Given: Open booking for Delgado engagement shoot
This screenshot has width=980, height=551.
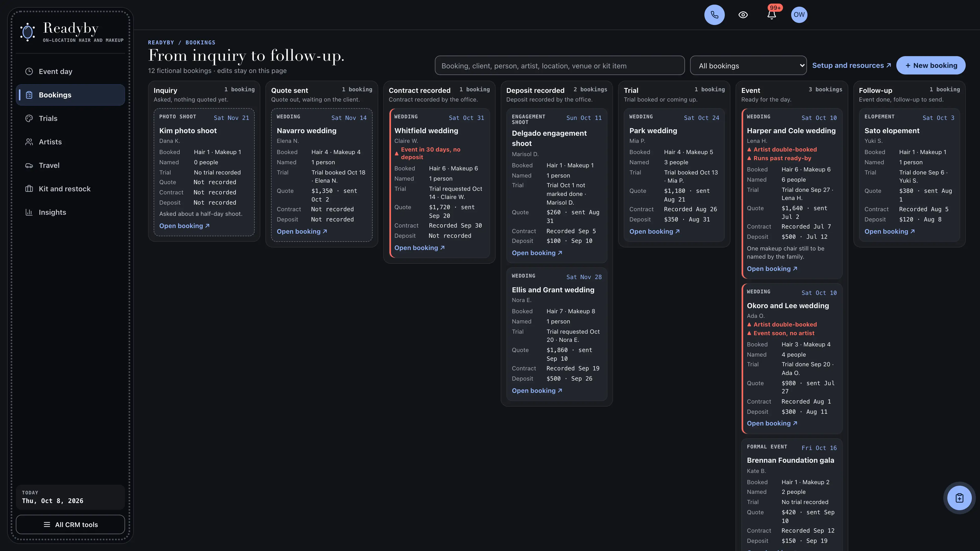Looking at the screenshot, I should click(x=537, y=253).
